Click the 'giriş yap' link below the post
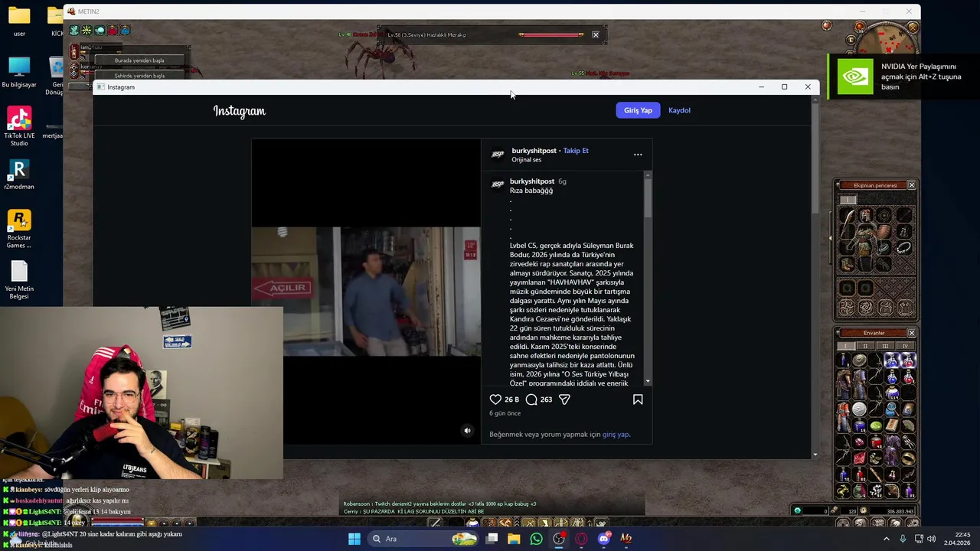The width and height of the screenshot is (980, 551). [x=615, y=435]
